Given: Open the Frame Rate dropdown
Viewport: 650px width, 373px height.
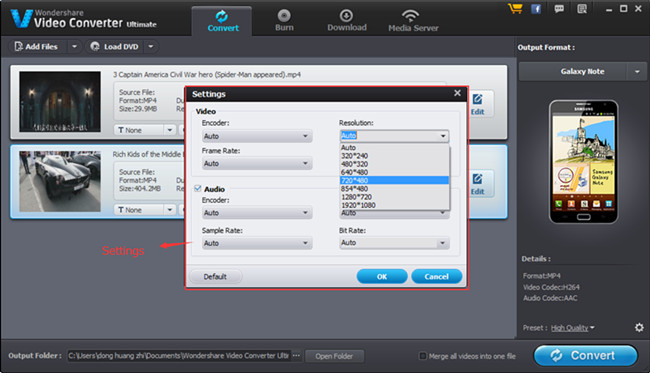Looking at the screenshot, I should pyautogui.click(x=257, y=164).
